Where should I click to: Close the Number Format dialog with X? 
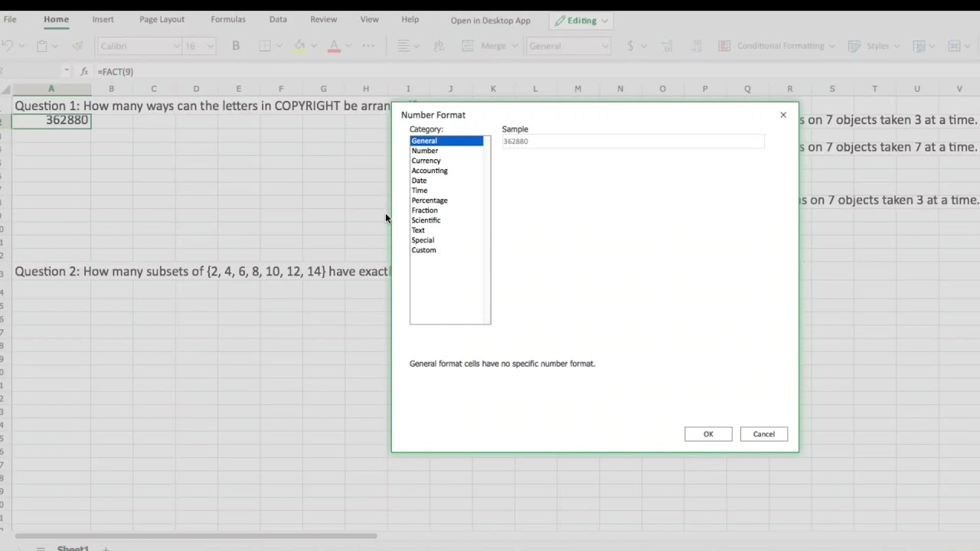[783, 115]
